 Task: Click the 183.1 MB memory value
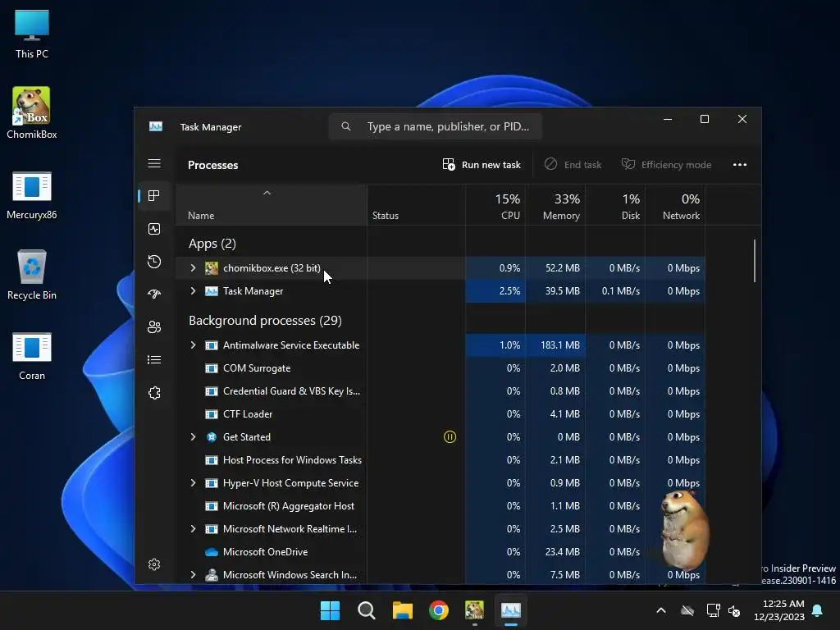(x=559, y=345)
